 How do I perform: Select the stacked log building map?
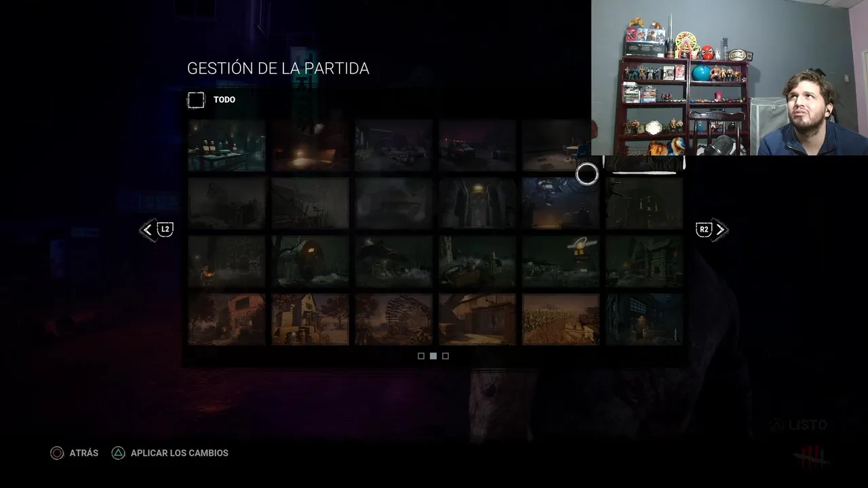click(644, 262)
